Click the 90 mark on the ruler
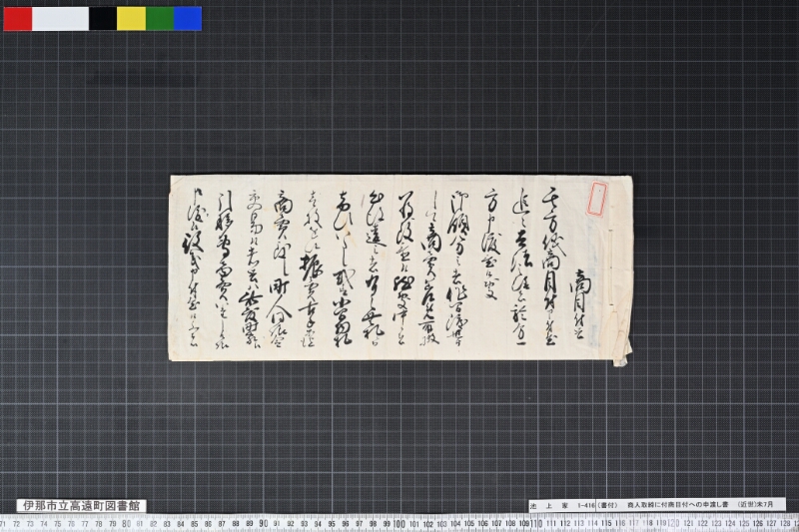 tap(262, 523)
